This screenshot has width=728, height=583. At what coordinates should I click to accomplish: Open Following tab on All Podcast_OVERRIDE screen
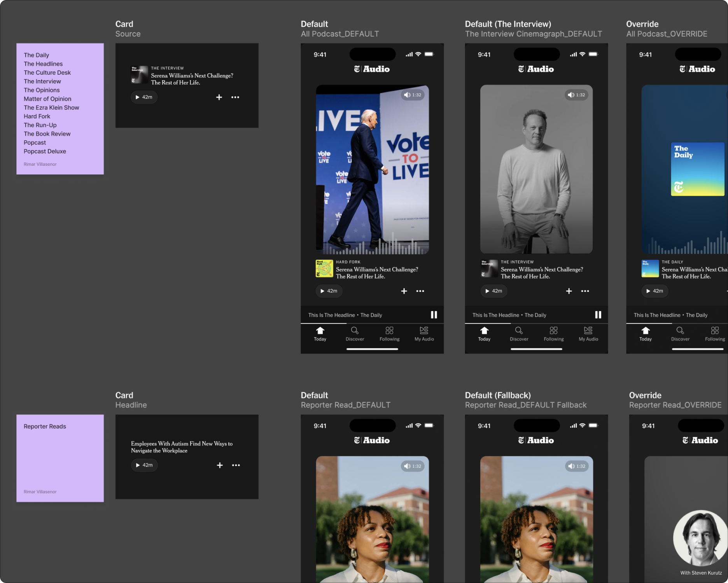click(715, 334)
